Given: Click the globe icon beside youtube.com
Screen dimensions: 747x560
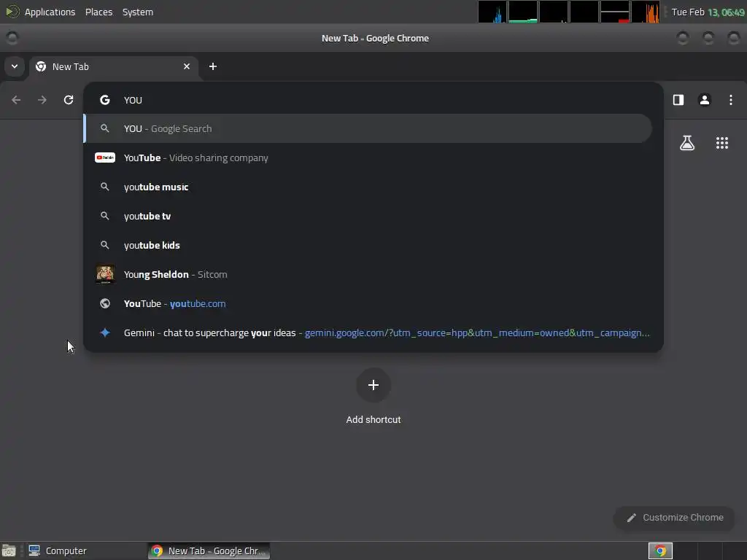Looking at the screenshot, I should click(105, 303).
